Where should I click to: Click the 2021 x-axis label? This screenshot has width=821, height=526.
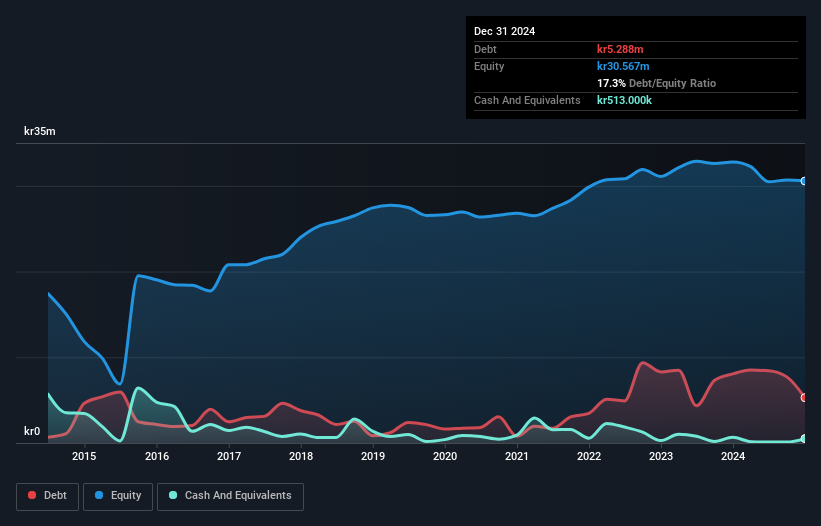pos(517,456)
